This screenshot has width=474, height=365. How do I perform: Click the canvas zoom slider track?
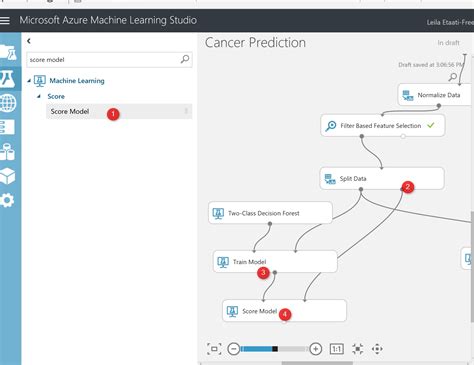point(274,349)
